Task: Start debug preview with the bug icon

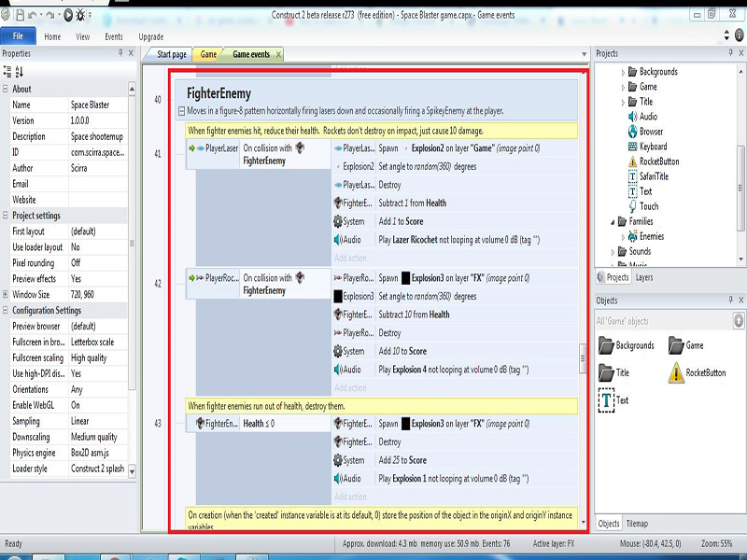Action: click(x=80, y=15)
